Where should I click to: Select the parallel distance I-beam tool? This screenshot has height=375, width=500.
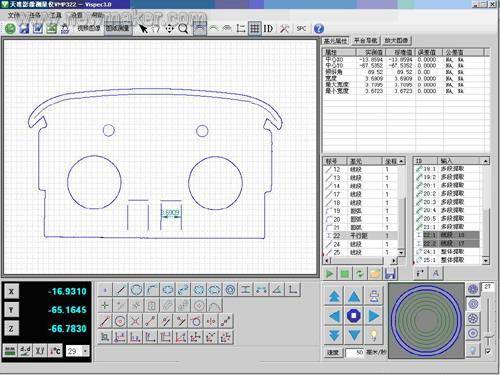pyautogui.click(x=246, y=290)
